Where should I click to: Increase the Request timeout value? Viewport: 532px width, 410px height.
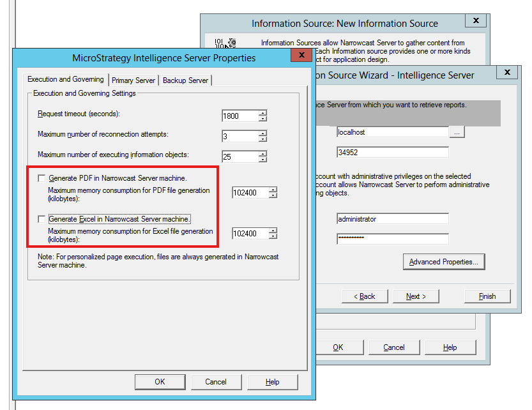pos(263,113)
